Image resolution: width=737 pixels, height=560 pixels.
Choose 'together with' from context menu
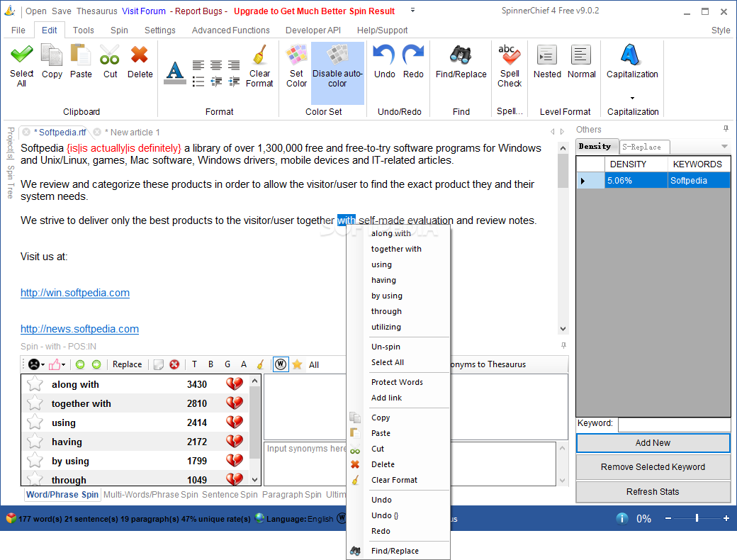396,249
